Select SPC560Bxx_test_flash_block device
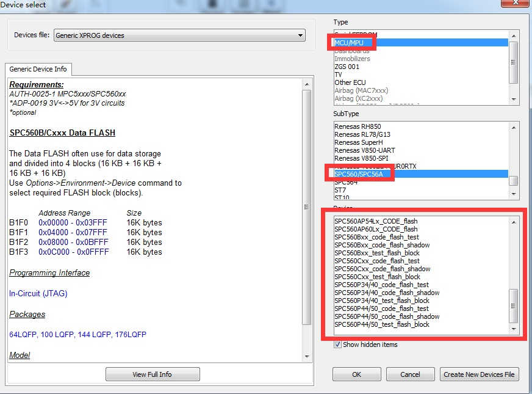Viewport: 532px width, 394px height. 421,253
